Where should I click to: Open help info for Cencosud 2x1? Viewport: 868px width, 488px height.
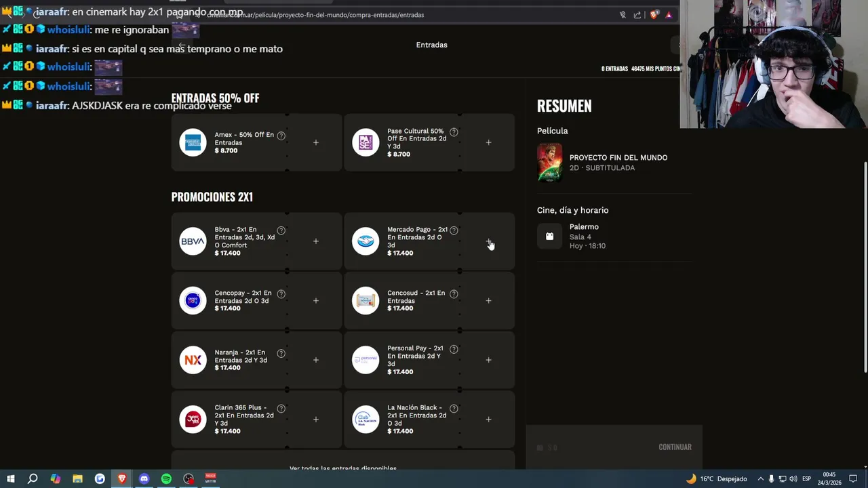[x=454, y=294]
